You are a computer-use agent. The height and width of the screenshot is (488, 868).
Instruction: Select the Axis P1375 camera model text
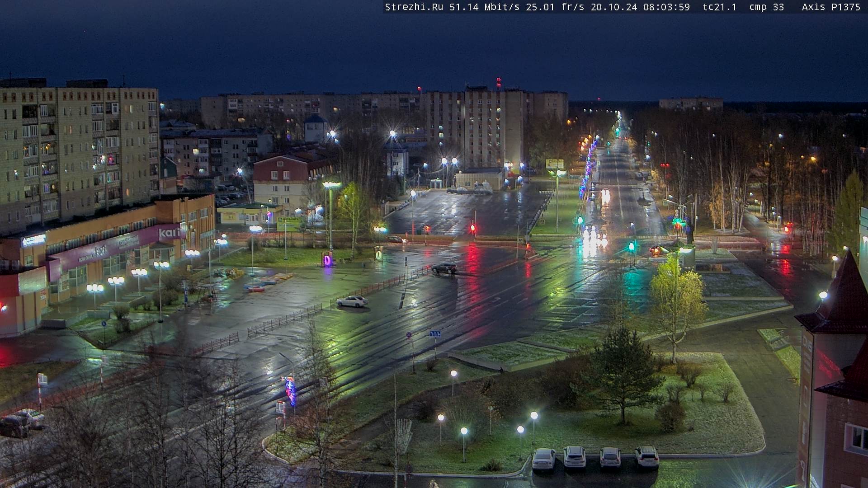pos(831,7)
